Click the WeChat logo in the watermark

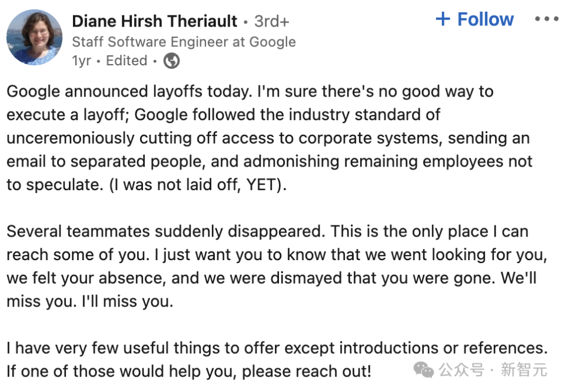[x=423, y=370]
